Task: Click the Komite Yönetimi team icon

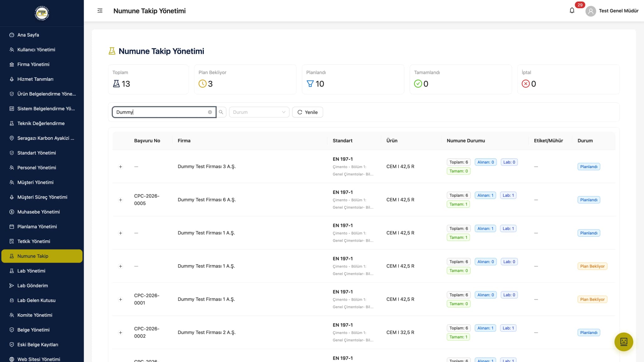Action: click(x=12, y=315)
